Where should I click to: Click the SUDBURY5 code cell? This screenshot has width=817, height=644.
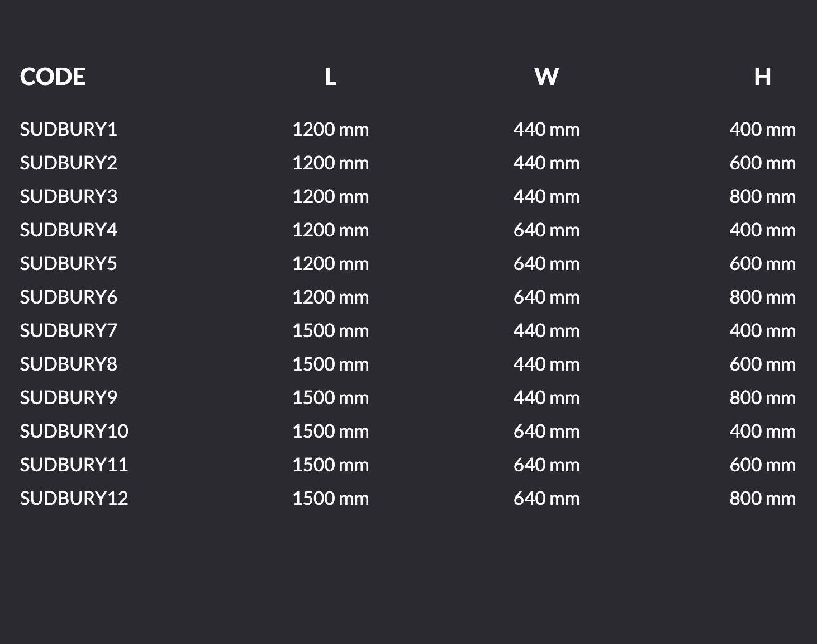(68, 263)
